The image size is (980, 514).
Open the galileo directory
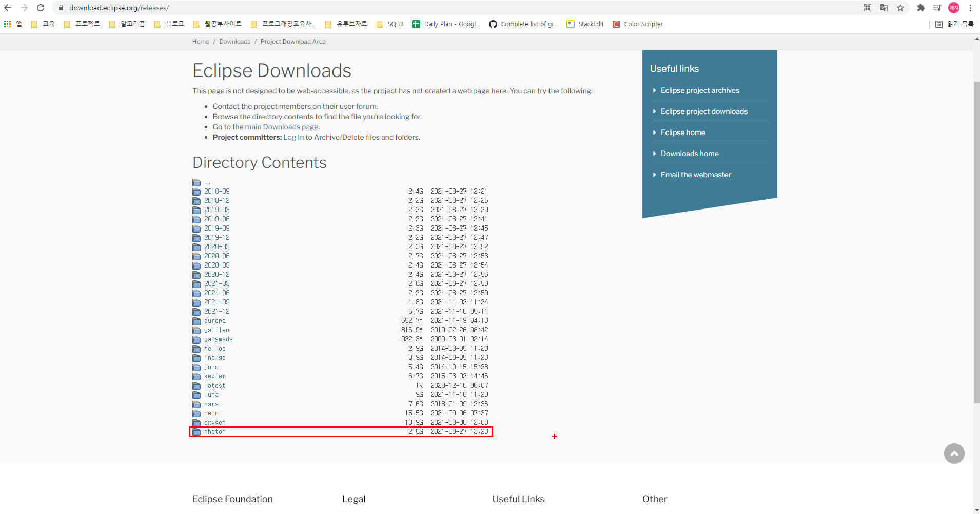click(x=217, y=330)
